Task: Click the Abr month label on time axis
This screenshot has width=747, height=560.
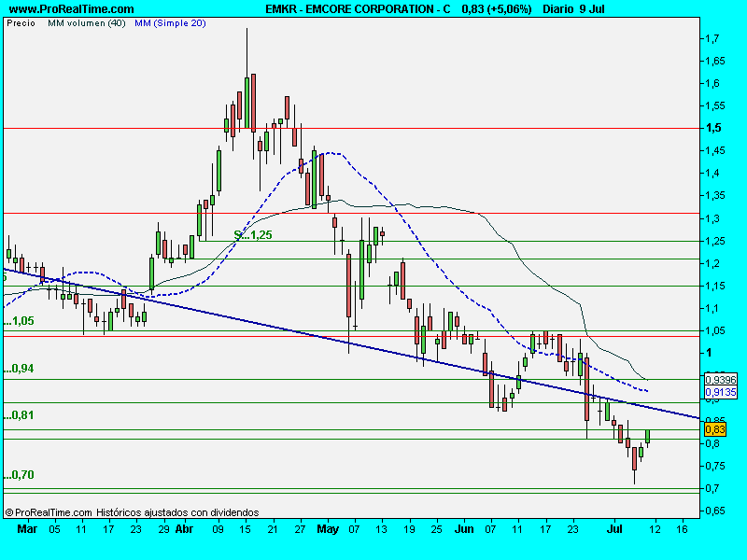Action: [x=184, y=529]
